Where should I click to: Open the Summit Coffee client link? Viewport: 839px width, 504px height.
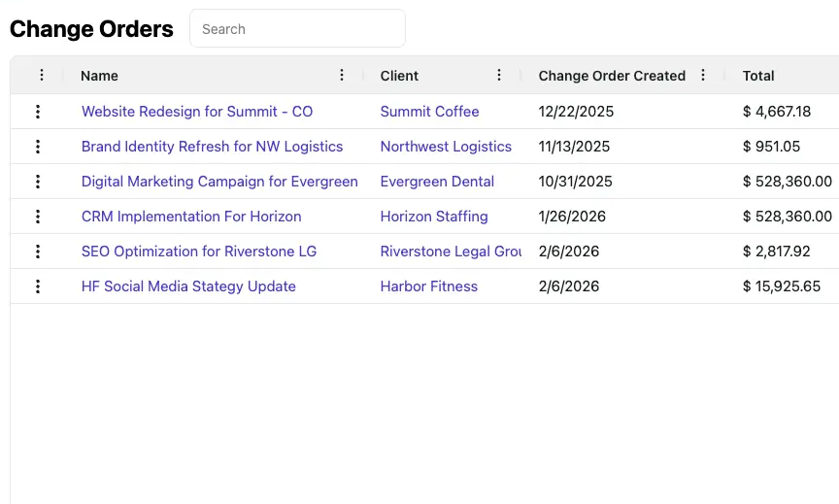[429, 112]
